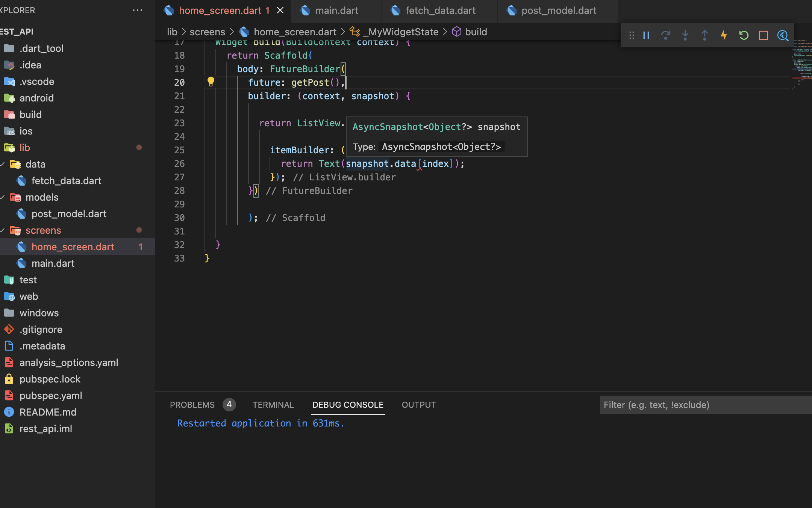Open the pubspec.yaml file

pos(77,396)
